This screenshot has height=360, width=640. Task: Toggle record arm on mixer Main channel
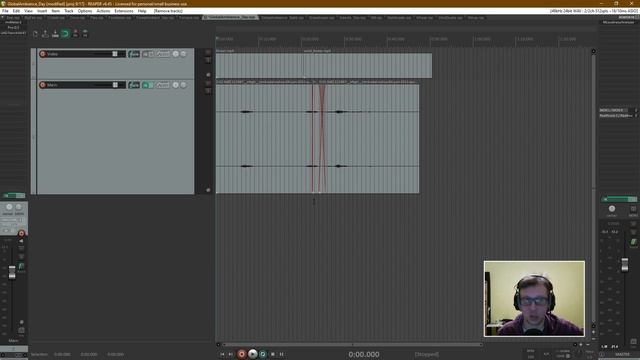(x=21, y=233)
